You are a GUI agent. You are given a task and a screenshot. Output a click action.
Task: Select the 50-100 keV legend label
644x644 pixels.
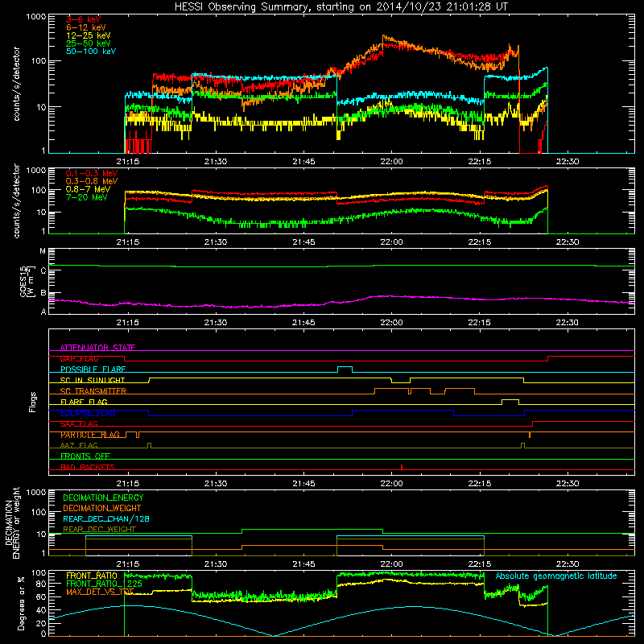pos(91,52)
